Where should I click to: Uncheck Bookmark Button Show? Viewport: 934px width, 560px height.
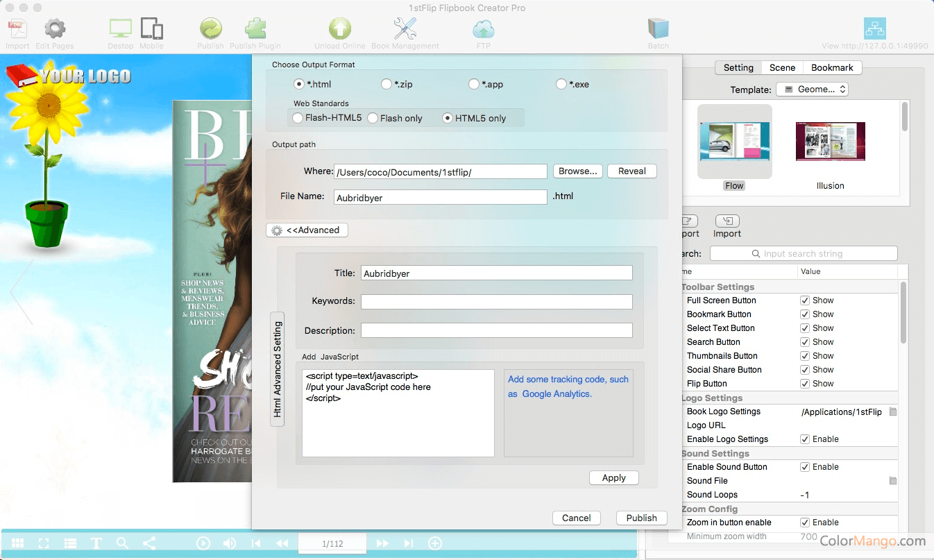[805, 314]
